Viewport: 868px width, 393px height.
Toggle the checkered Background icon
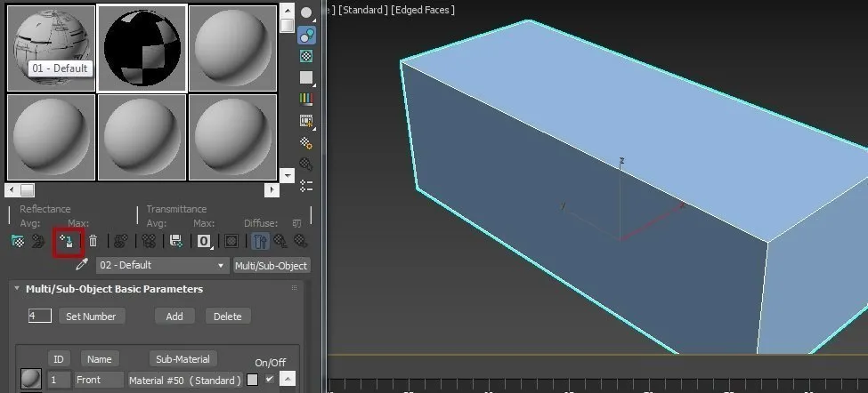click(306, 57)
